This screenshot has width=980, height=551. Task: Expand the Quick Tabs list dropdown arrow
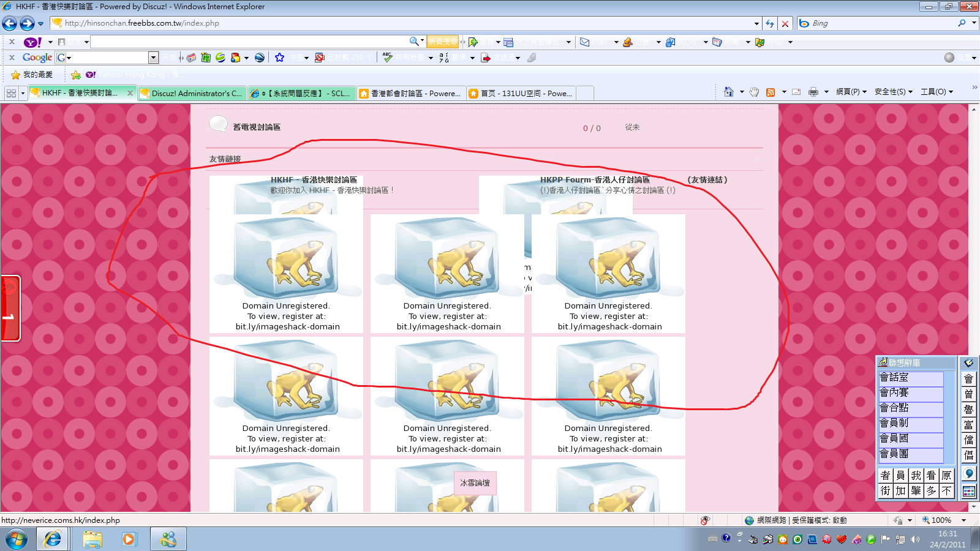(23, 93)
